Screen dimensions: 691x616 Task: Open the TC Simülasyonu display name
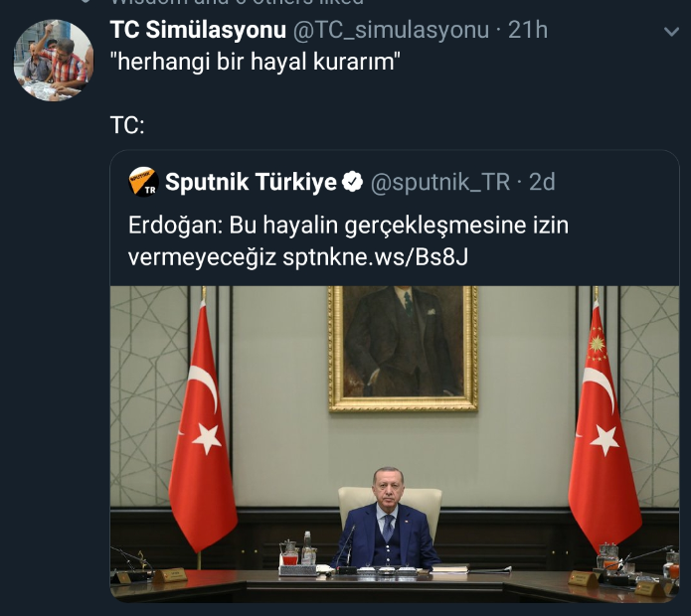click(x=198, y=30)
